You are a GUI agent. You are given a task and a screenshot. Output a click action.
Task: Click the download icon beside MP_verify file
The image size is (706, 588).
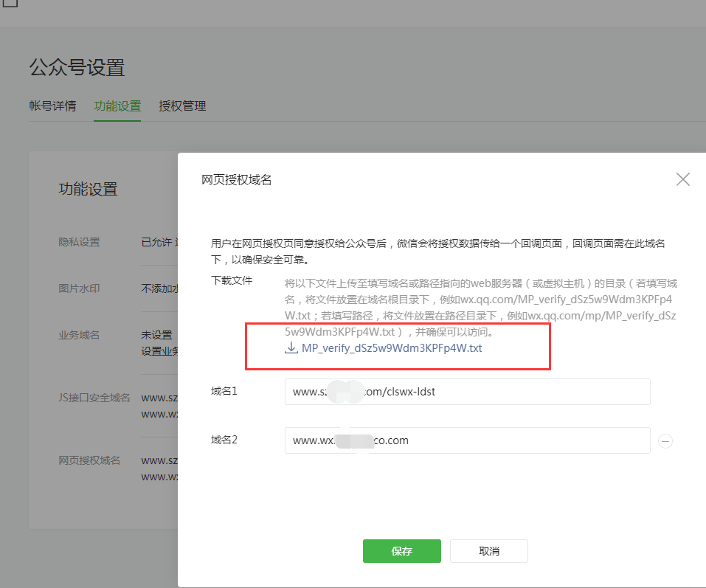point(291,347)
